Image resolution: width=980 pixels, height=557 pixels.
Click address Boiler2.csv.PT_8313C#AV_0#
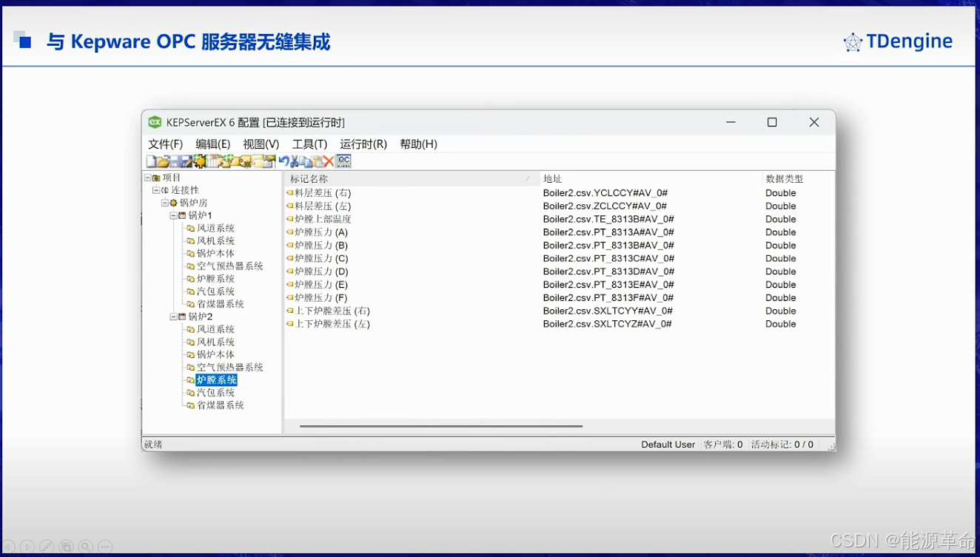coord(608,258)
